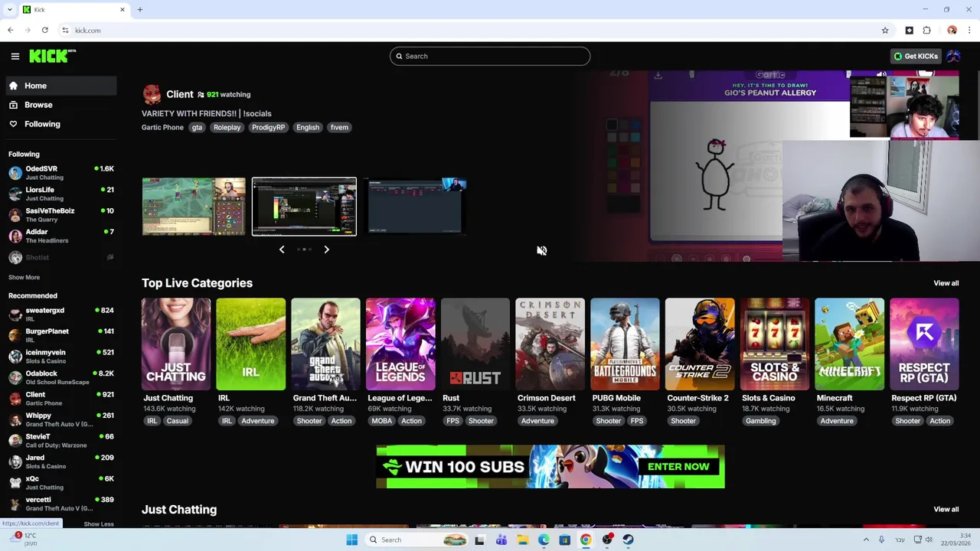
Task: Open SasiVeTheBoiz channel in Following
Action: (61, 215)
